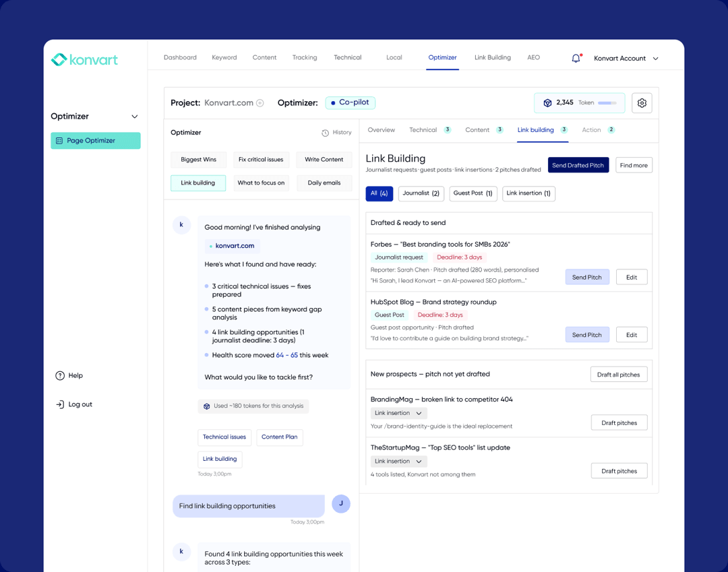Click the Page Optimizer sidebar icon
Screen dimensions: 728x572
coord(59,141)
